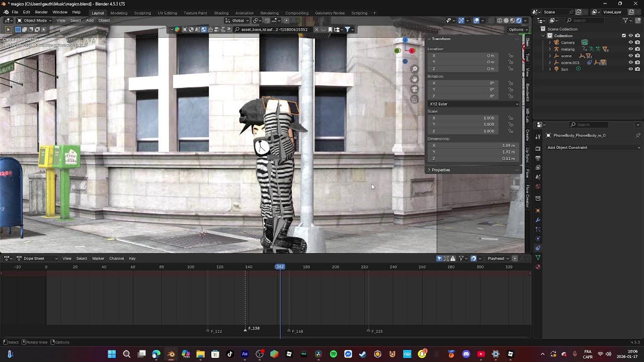Open the Playhead dropdown

pyautogui.click(x=498, y=258)
